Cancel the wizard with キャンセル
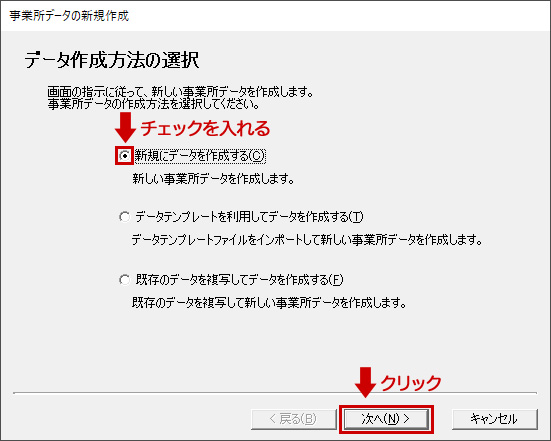Image resolution: width=551 pixels, height=441 pixels. click(494, 419)
